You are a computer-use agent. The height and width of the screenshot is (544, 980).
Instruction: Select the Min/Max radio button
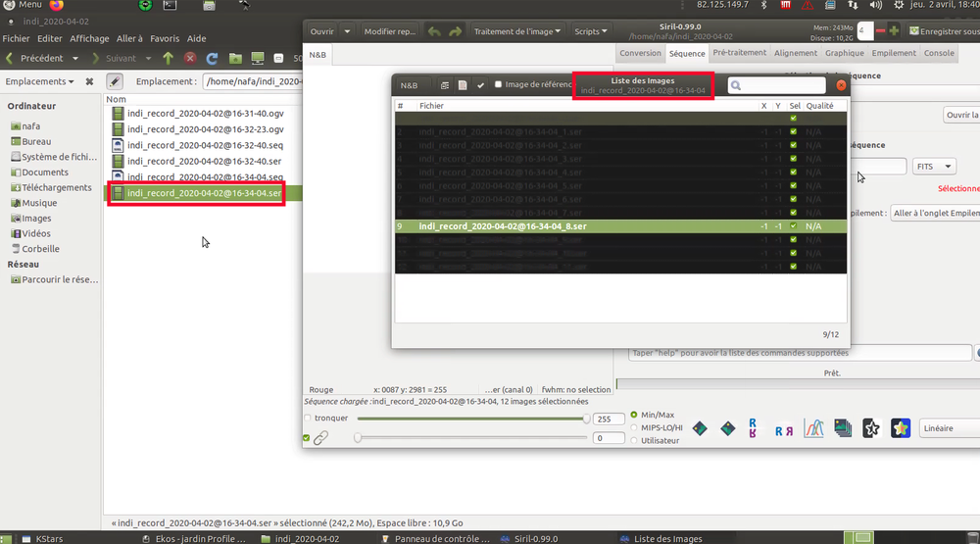pyautogui.click(x=634, y=415)
